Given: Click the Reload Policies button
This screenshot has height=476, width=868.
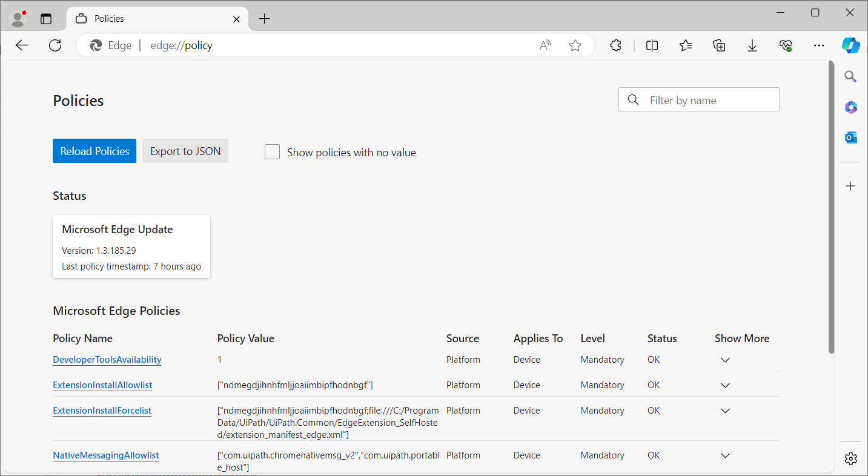Looking at the screenshot, I should click(x=94, y=151).
